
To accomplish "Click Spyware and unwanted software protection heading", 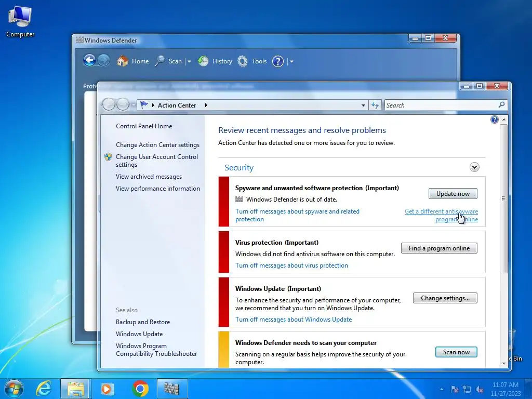I will pos(317,188).
